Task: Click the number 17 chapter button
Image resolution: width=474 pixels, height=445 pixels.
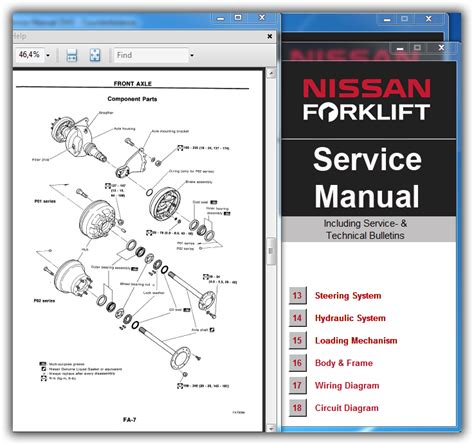Action: tap(297, 386)
